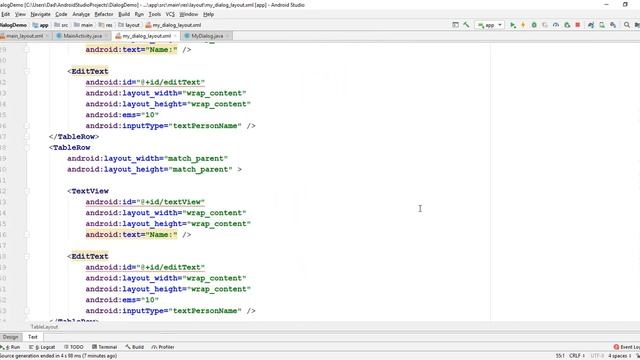
Task: Open the Logcat tool window
Action: pos(42,347)
